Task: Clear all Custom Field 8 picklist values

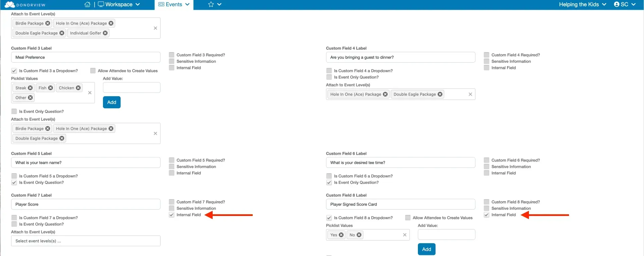Action: tap(405, 235)
